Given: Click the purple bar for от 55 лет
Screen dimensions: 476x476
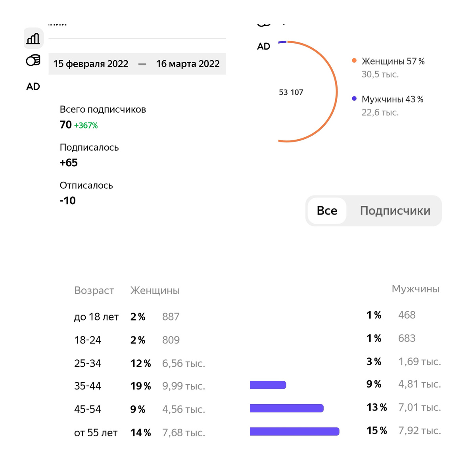Looking at the screenshot, I should click(x=294, y=431).
